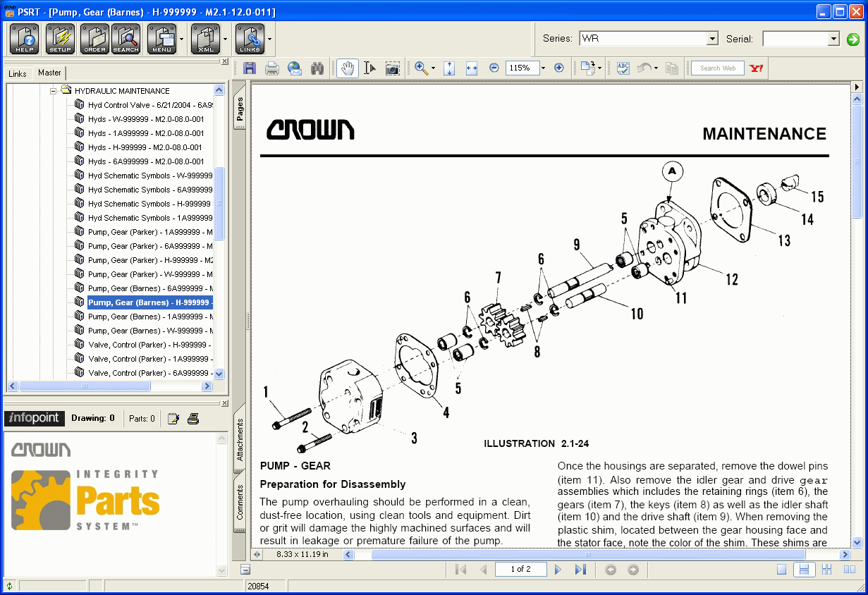Open the Serial combo box dropdown
This screenshot has height=595, width=868.
[x=833, y=39]
